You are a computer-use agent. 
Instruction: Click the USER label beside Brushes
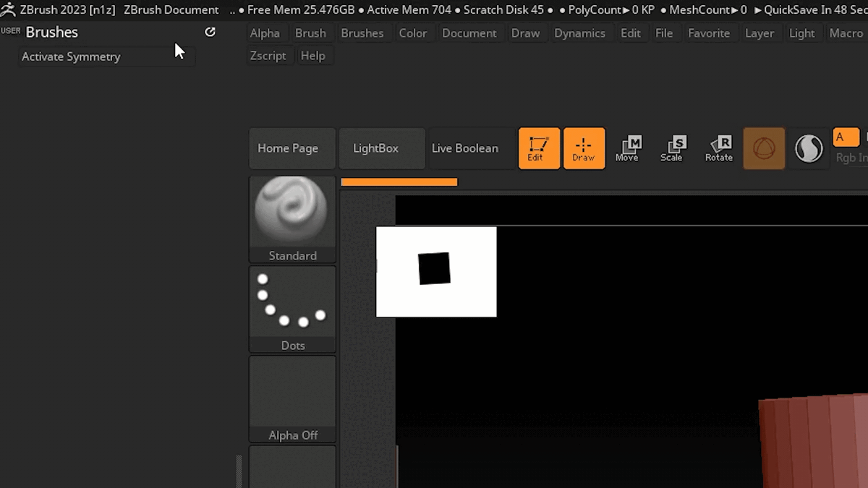[x=11, y=30]
